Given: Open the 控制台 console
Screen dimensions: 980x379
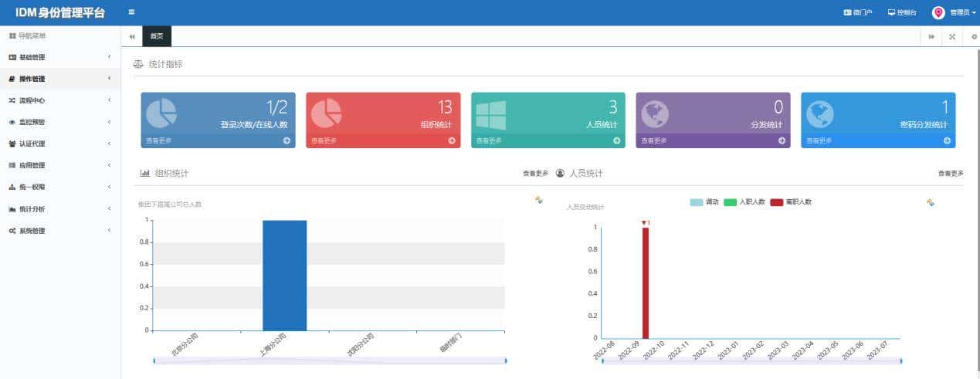Looking at the screenshot, I should (x=902, y=13).
